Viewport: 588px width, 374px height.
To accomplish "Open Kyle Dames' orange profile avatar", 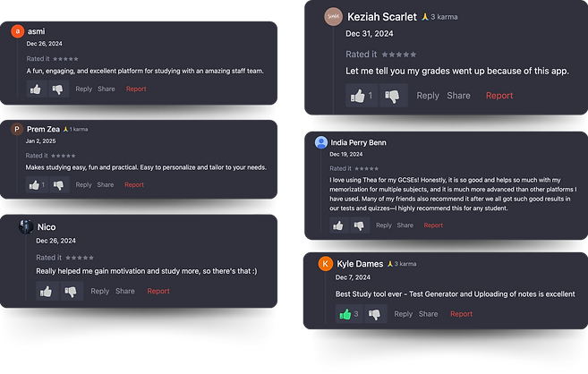I will [x=325, y=264].
